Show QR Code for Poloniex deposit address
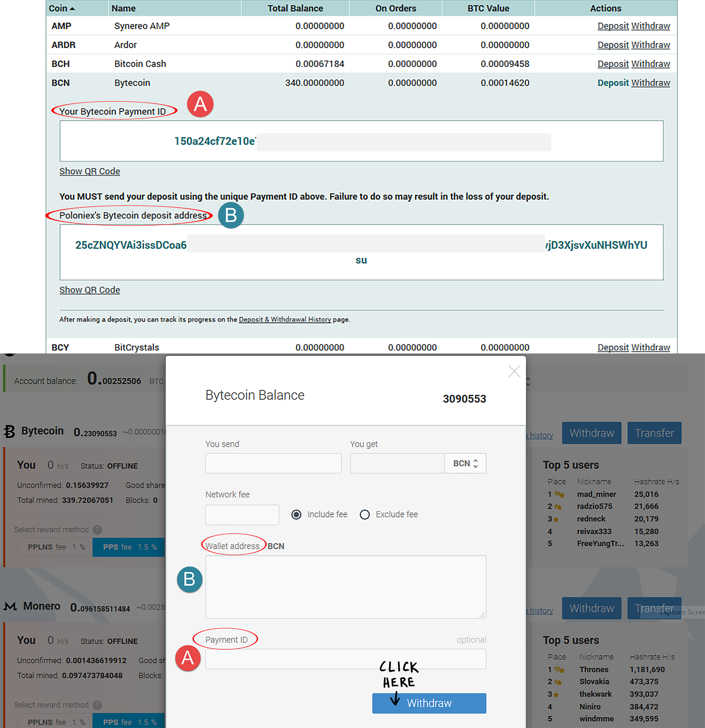 point(90,290)
